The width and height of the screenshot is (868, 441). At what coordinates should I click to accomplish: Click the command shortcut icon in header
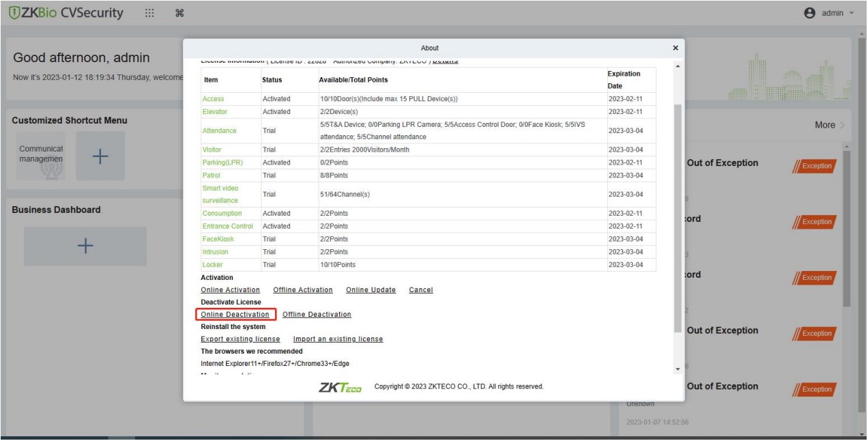[179, 14]
